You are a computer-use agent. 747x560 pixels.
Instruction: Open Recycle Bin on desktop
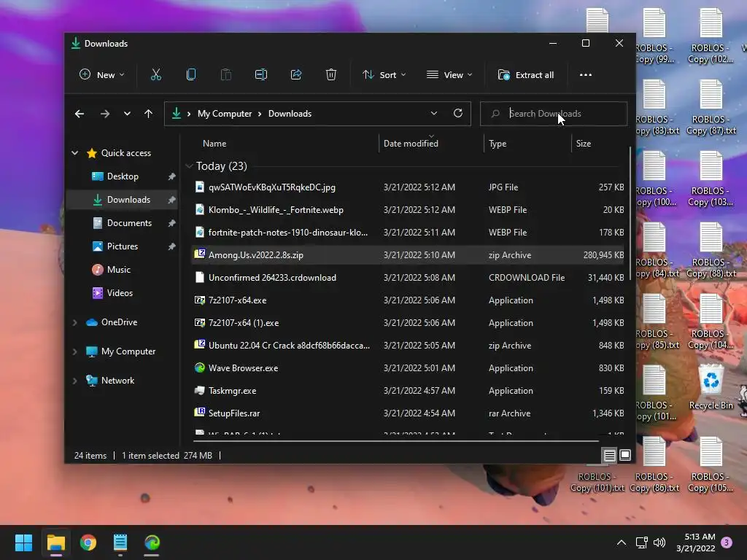[711, 388]
